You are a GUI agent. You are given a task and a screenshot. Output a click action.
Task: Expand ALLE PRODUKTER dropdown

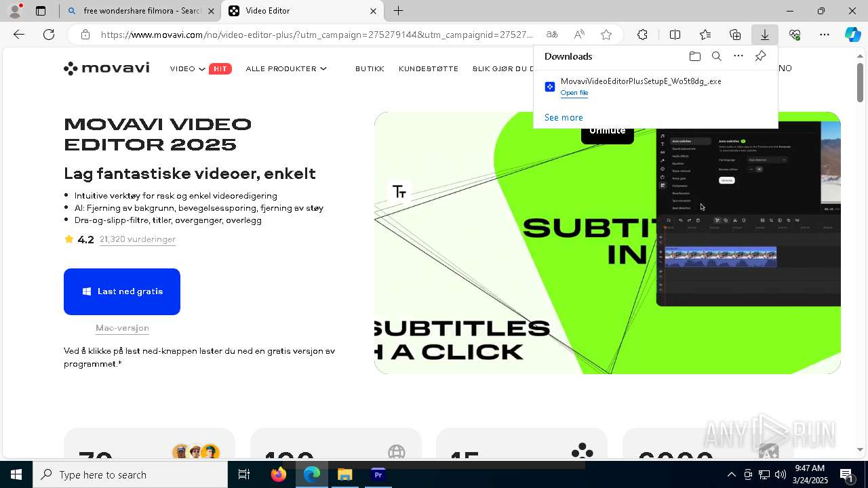[x=286, y=68]
